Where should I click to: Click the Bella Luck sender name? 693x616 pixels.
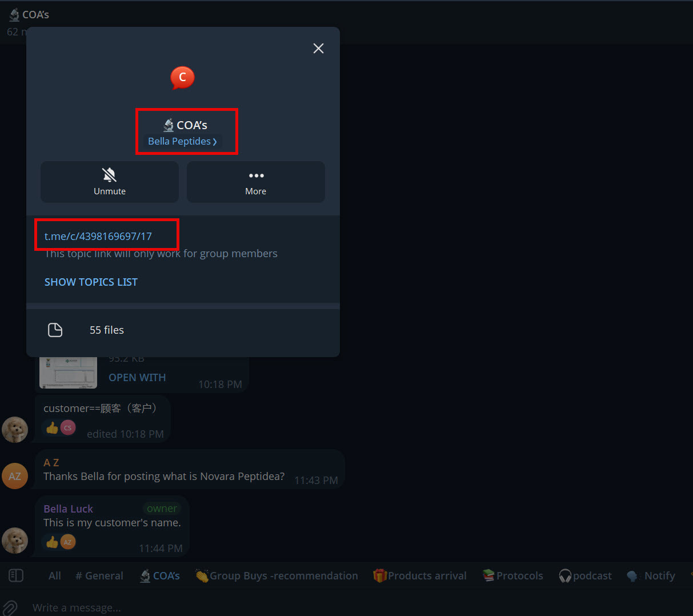point(68,509)
